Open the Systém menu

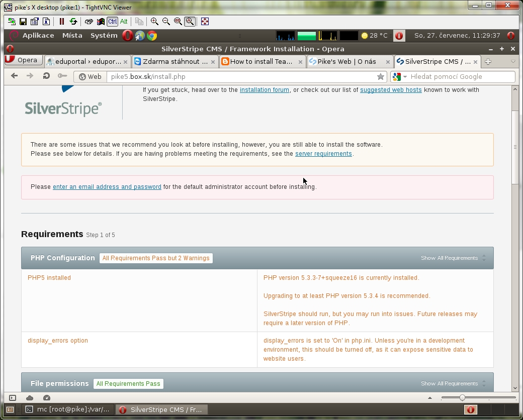[104, 35]
